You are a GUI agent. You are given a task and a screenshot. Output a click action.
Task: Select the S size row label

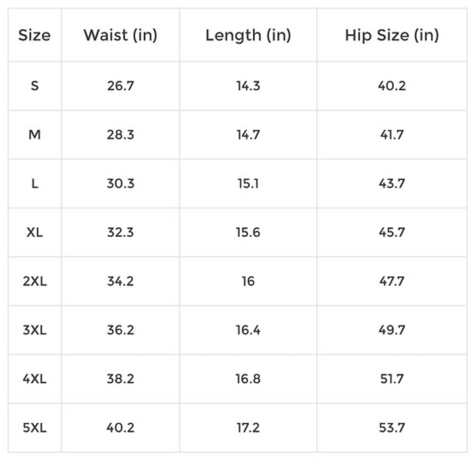pos(35,86)
